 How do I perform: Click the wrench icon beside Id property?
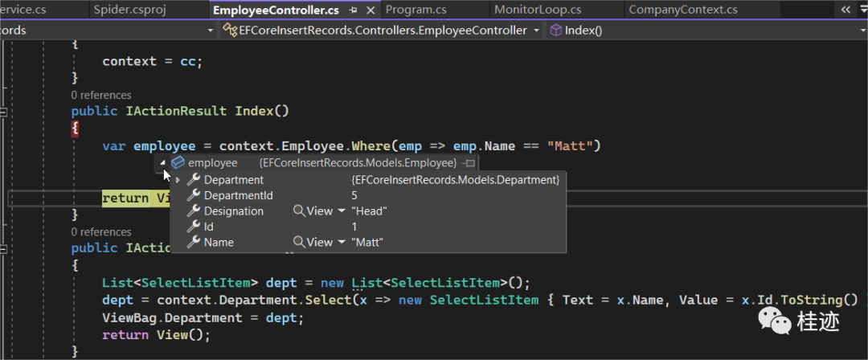(194, 227)
